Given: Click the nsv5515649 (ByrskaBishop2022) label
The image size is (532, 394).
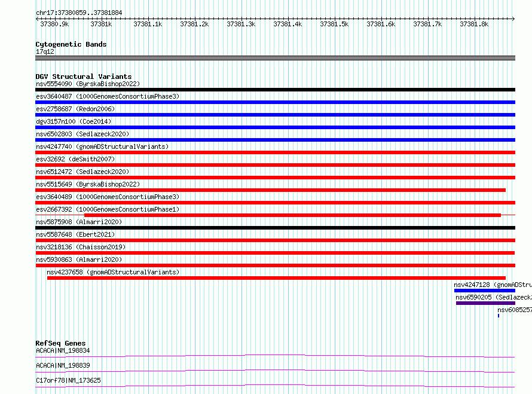Looking at the screenshot, I should (88, 184).
